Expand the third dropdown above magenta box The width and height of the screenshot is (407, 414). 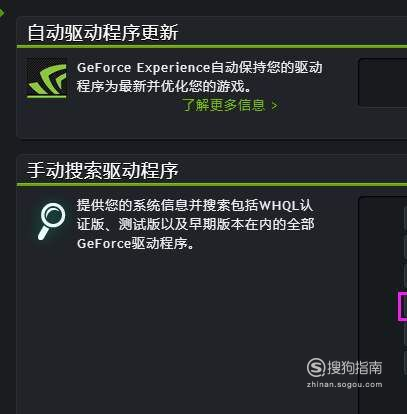click(x=405, y=276)
